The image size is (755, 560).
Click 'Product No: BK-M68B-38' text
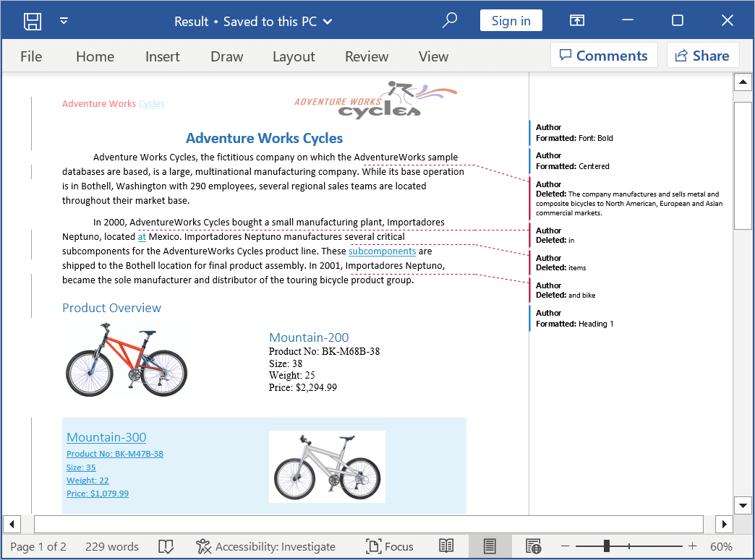[324, 351]
